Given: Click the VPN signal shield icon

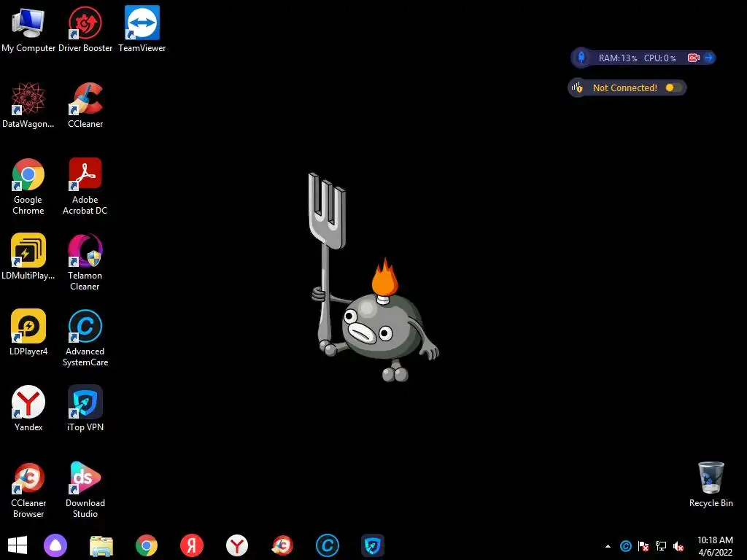Looking at the screenshot, I should [x=577, y=87].
